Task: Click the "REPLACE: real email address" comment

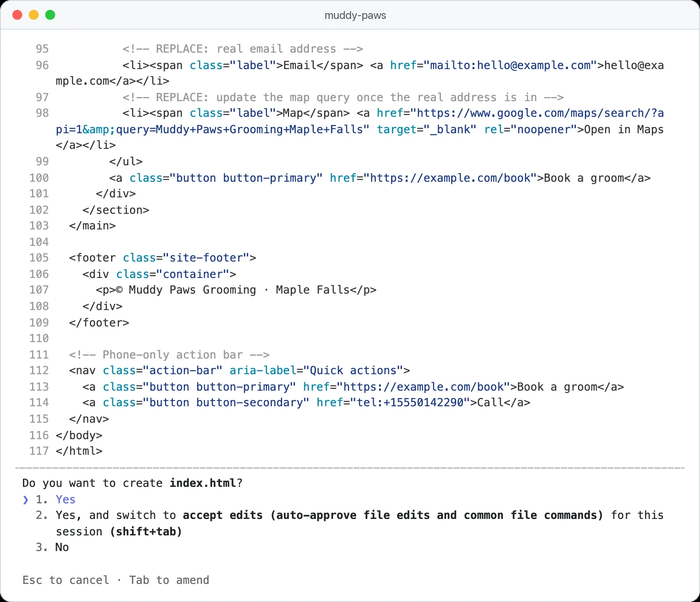Action: tap(243, 49)
